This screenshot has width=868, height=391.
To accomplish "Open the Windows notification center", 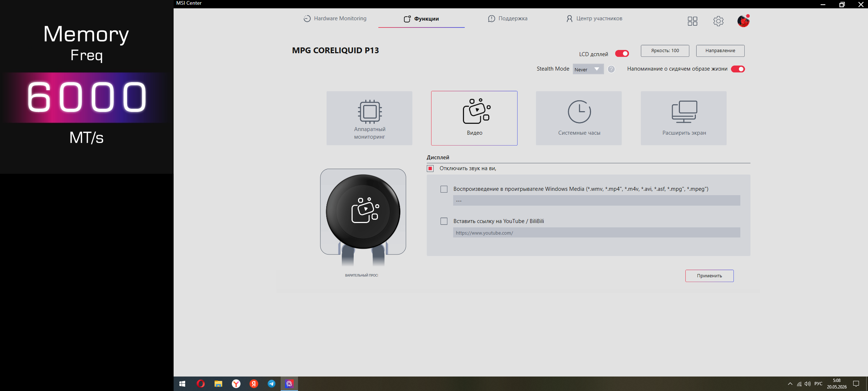I will (856, 384).
